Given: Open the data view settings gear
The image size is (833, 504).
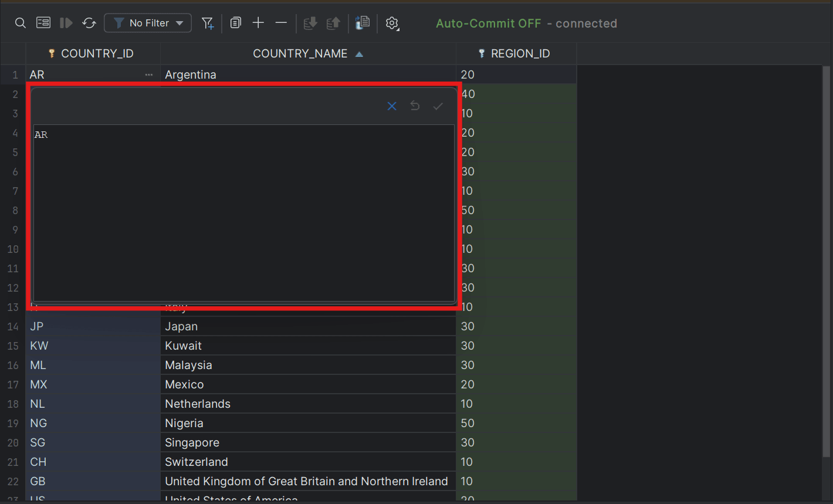Looking at the screenshot, I should tap(391, 23).
